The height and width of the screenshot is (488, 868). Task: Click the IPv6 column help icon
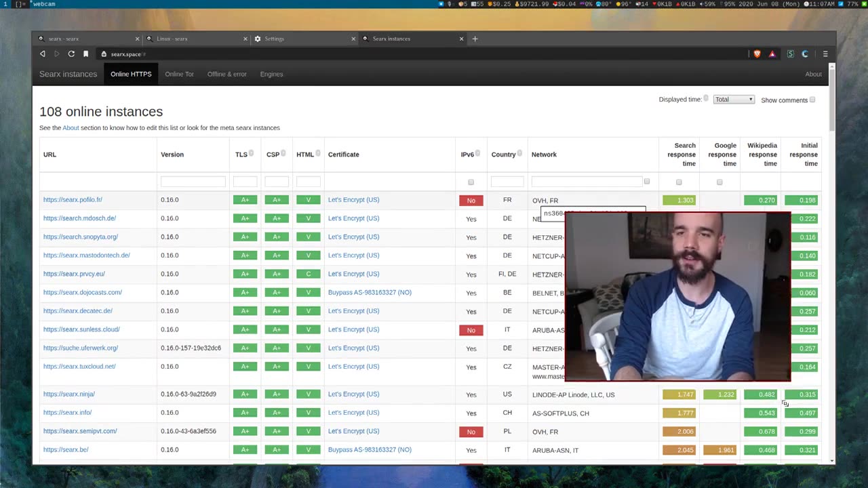(x=477, y=153)
